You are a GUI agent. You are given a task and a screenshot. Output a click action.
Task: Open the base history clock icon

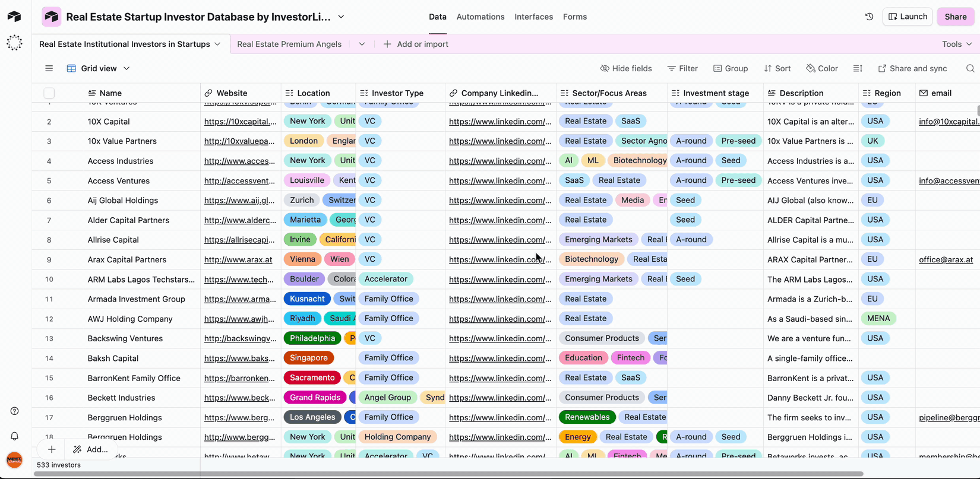click(869, 17)
